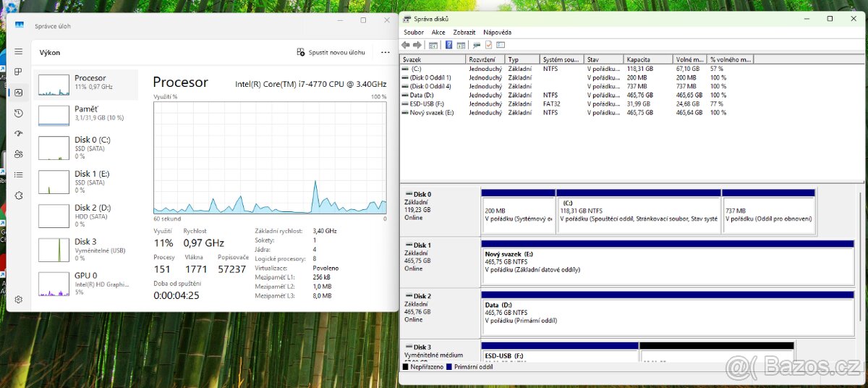Select (C:) 118,31 GB NTFS partition block
This screenshot has width=868, height=388.
639,211
